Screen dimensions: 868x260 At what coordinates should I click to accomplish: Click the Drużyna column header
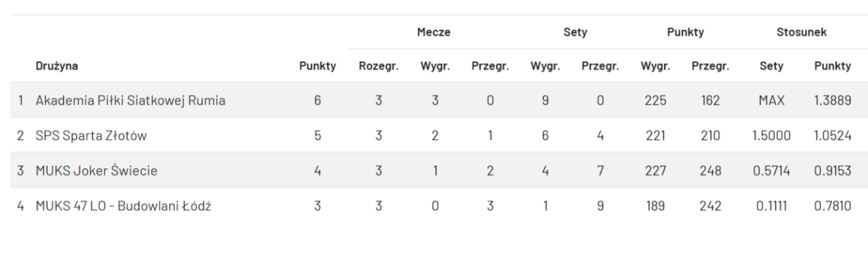(x=56, y=66)
